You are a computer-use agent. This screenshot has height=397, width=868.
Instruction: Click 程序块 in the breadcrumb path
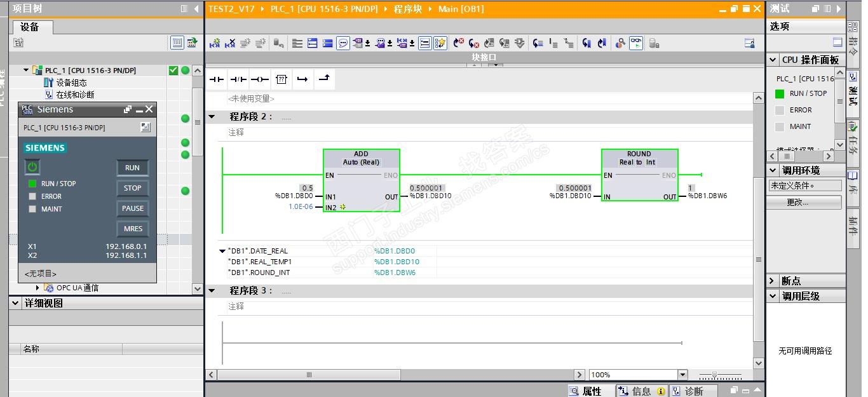click(408, 9)
